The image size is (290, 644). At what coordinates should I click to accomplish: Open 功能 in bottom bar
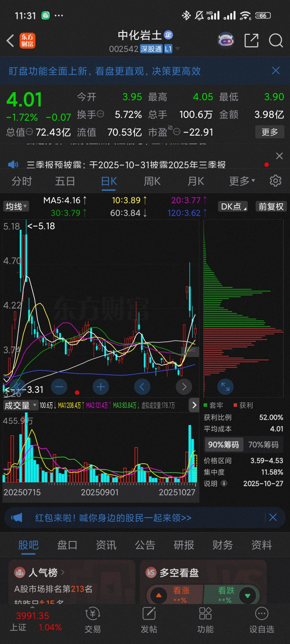tap(205, 620)
